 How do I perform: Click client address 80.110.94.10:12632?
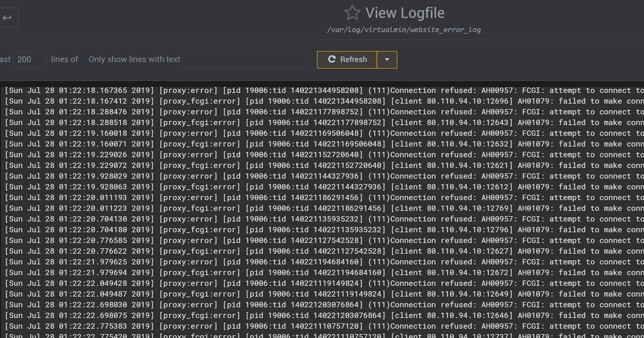pyautogui.click(x=468, y=144)
